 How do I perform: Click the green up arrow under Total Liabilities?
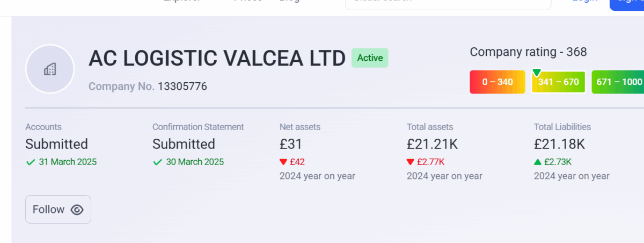click(538, 162)
